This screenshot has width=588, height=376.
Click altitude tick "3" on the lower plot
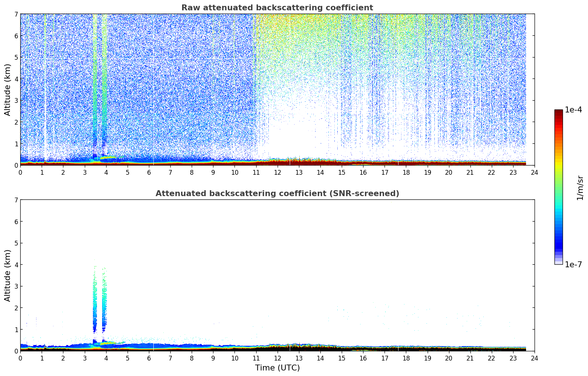pos(16,286)
